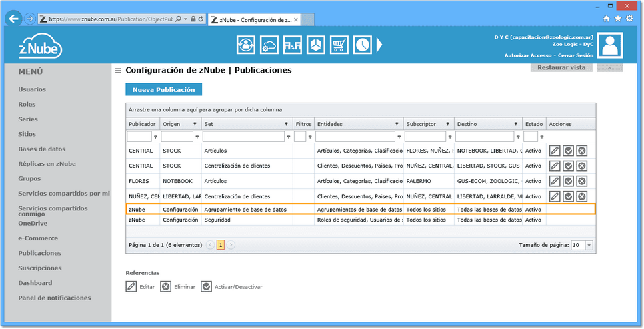Viewport: 644px width, 329px height.
Task: Click the previous page arrow in pager
Action: pos(210,245)
